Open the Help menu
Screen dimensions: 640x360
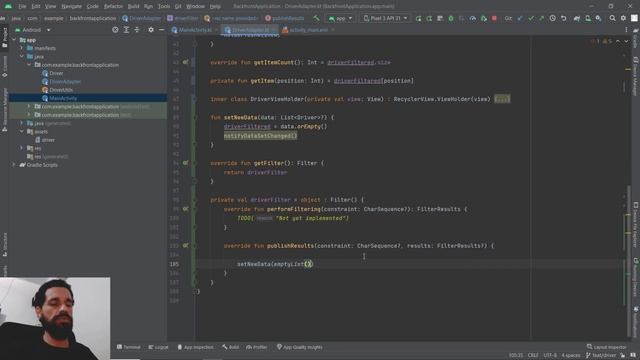(215, 7)
